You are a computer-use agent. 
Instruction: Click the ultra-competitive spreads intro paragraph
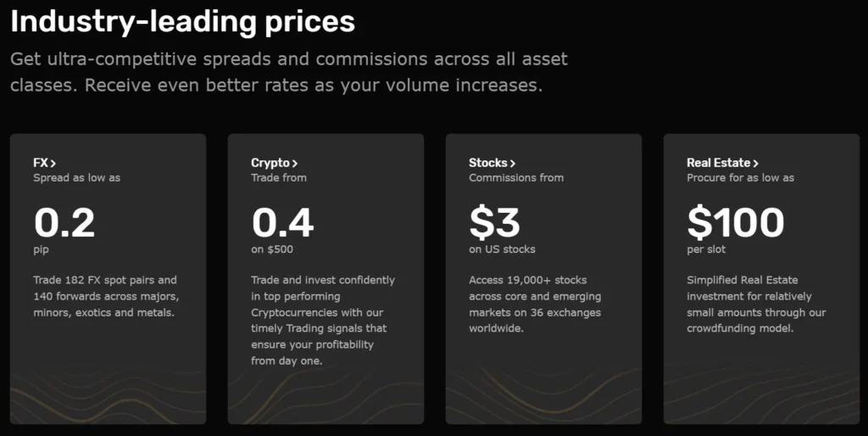click(289, 73)
